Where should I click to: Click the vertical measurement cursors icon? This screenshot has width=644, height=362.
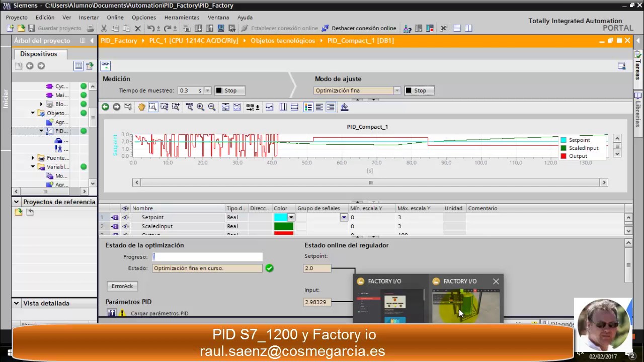283,107
